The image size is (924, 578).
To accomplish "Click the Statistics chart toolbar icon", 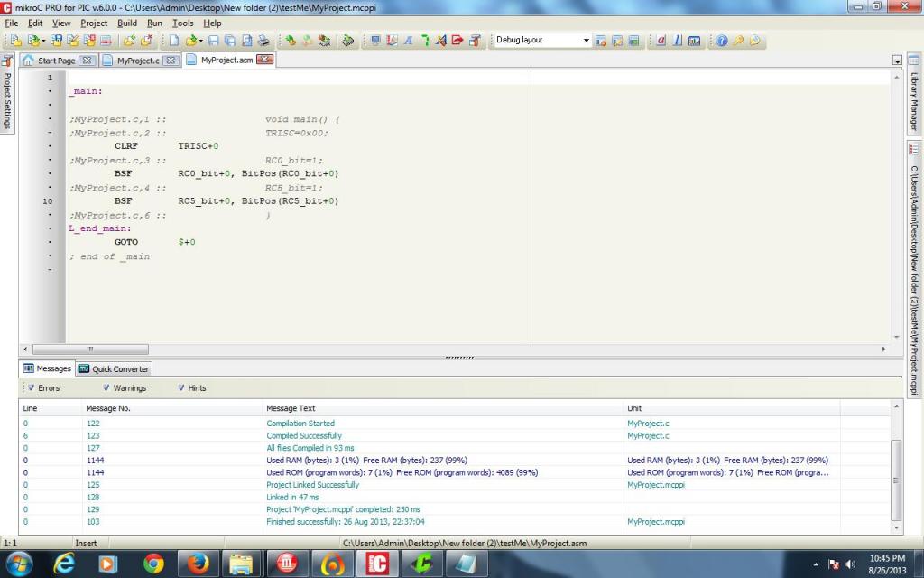I will point(694,40).
